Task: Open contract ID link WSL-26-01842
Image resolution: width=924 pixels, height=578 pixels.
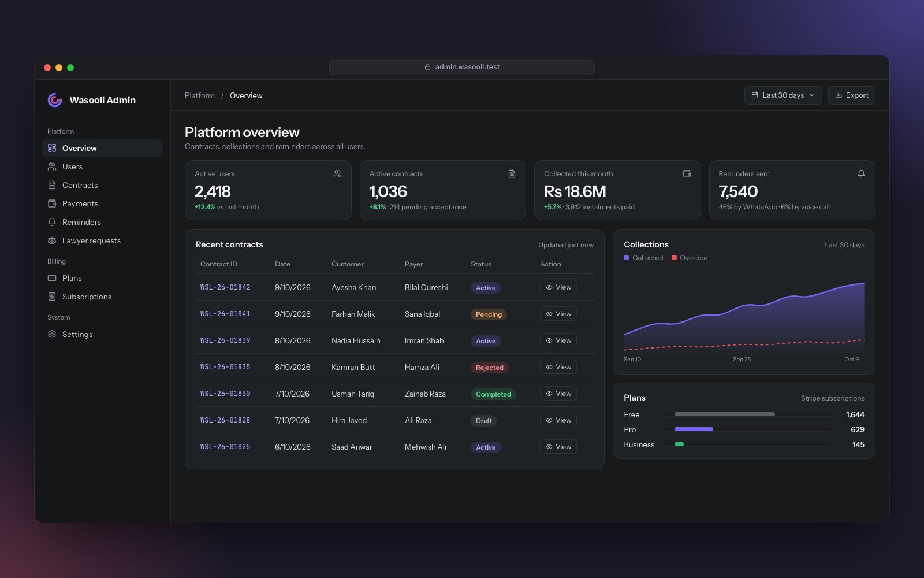Action: click(x=225, y=287)
